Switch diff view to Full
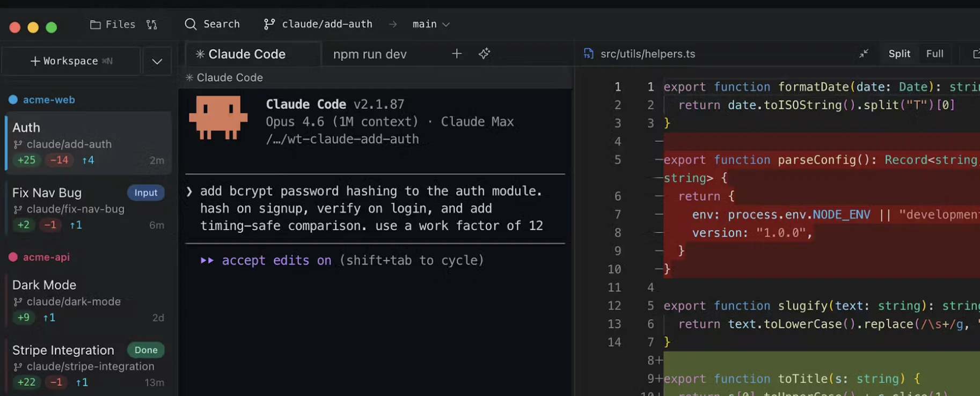This screenshot has width=980, height=396. [934, 54]
